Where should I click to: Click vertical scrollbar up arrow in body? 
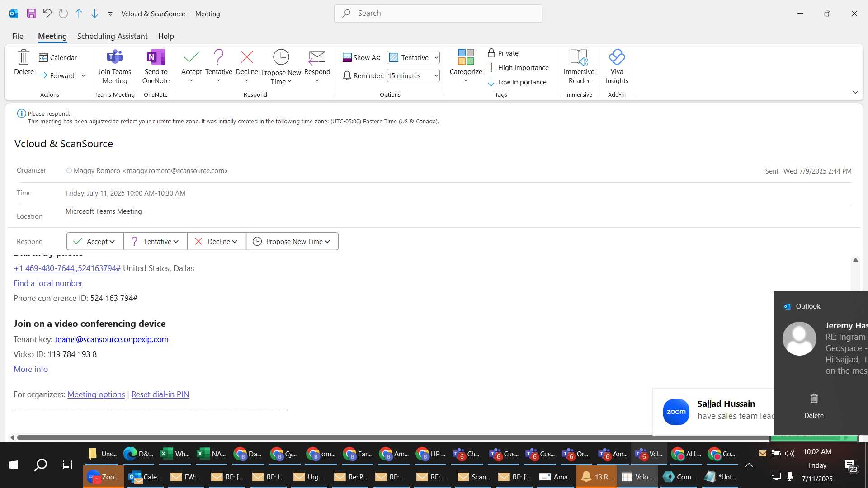pyautogui.click(x=855, y=260)
